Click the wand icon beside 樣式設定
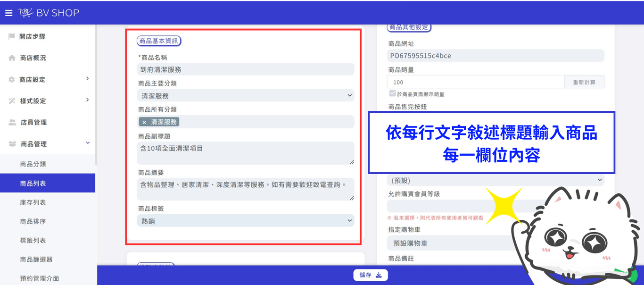 tap(12, 101)
